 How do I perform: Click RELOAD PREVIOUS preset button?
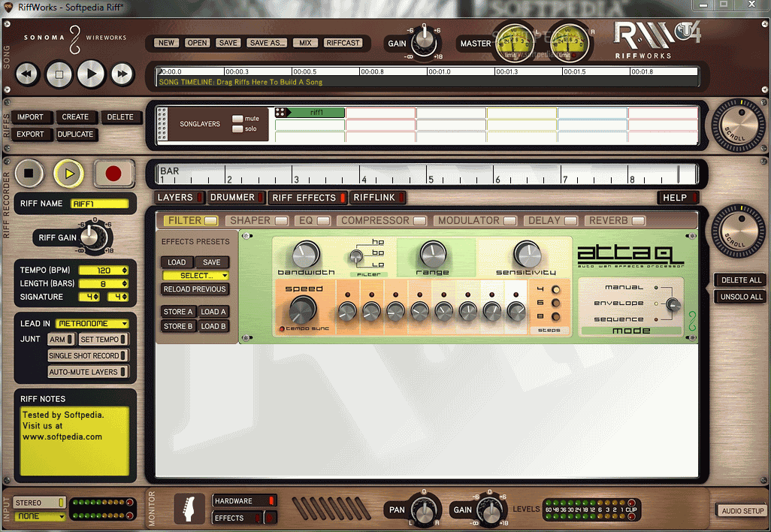point(195,289)
